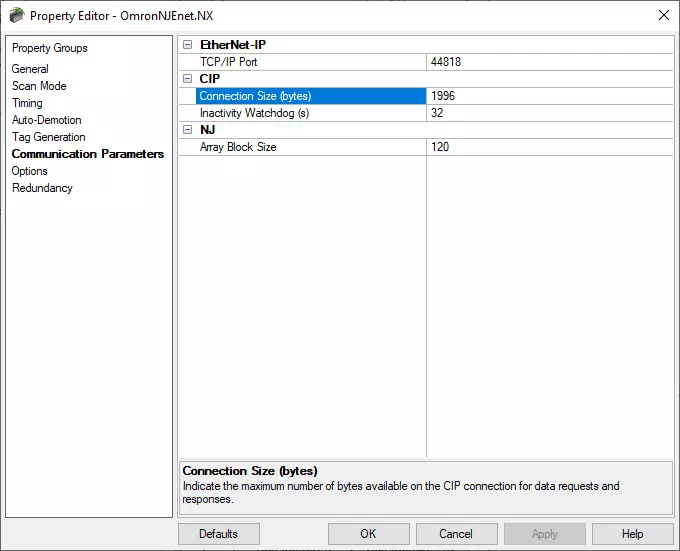Collapse the CIP property section
This screenshot has width=680, height=551.
(187, 79)
